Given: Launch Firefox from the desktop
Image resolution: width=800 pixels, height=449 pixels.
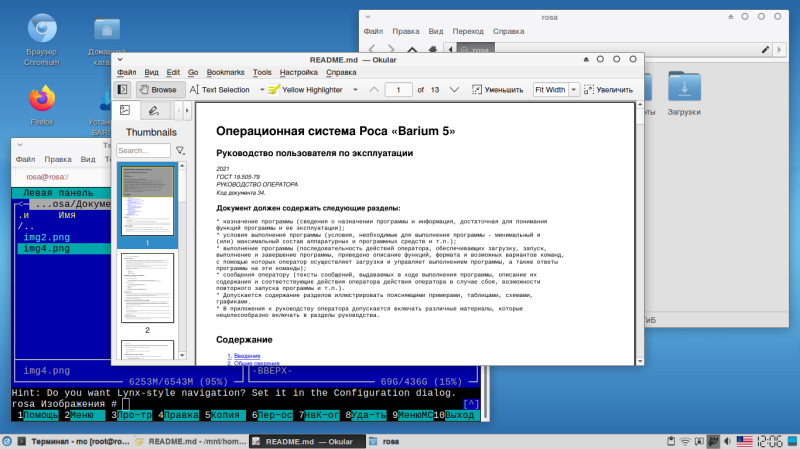Looking at the screenshot, I should coord(41,100).
